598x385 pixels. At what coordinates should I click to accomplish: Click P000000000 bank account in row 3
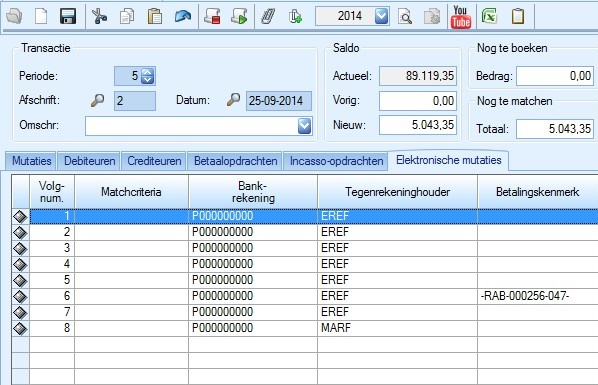point(253,248)
